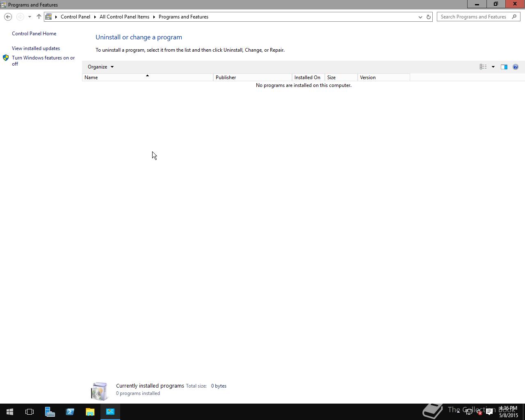Restore down the Programs and Features window
Viewport: 525px width, 420px height.
click(x=496, y=4)
